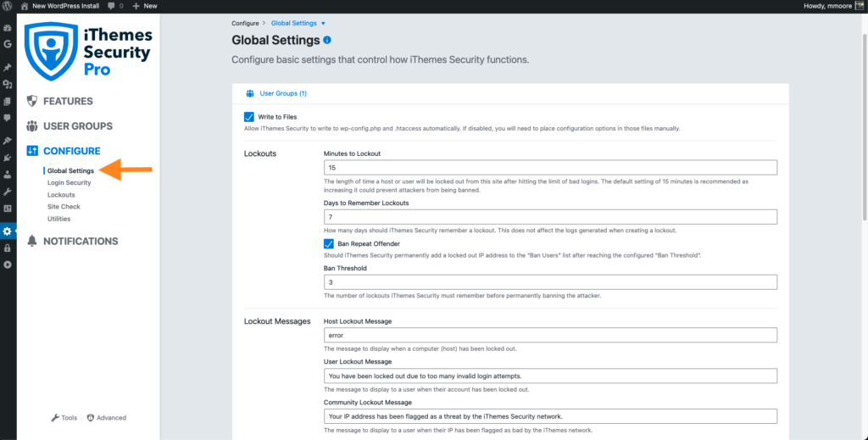The height and width of the screenshot is (440, 868).
Task: Open Plugins via the plug sidebar icon
Action: 7,158
